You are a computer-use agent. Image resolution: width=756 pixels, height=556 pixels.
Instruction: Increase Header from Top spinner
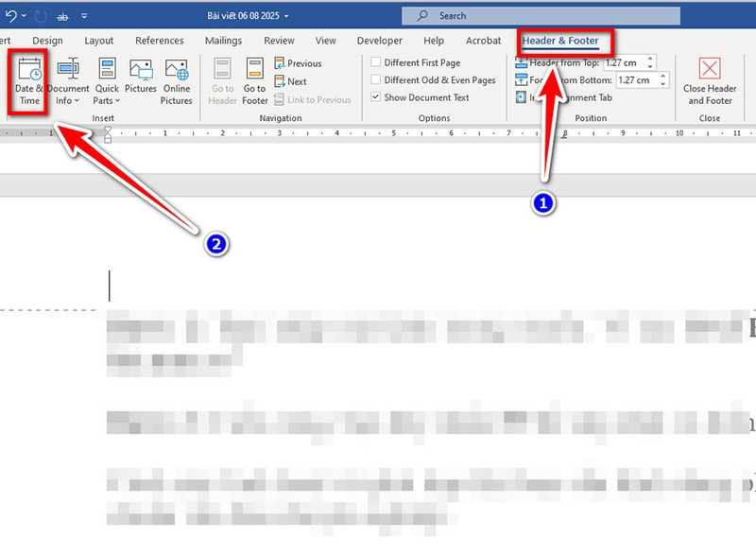pos(650,60)
